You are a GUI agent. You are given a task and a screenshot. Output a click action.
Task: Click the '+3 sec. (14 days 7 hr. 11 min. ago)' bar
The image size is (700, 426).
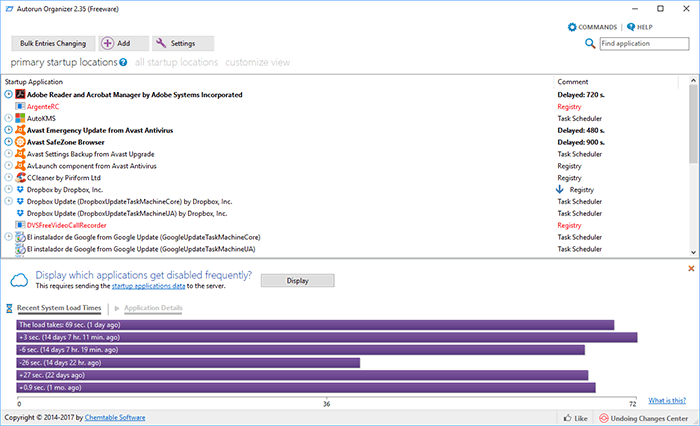tap(327, 337)
